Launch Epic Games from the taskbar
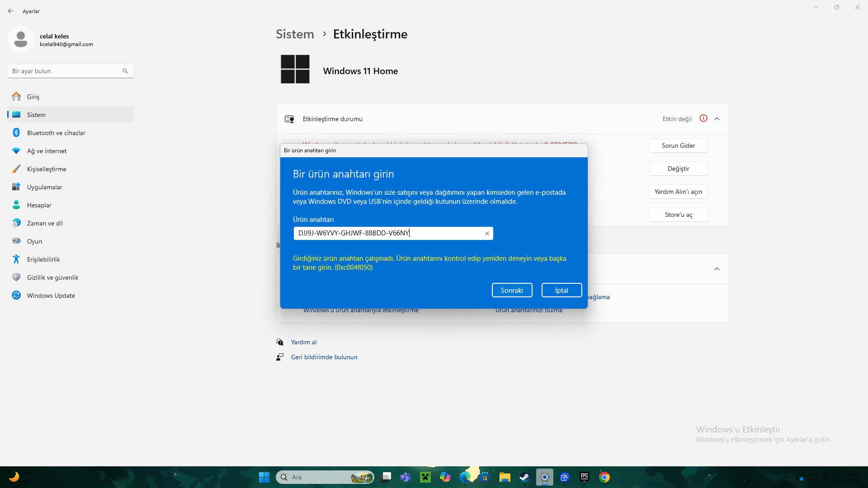This screenshot has height=488, width=868. click(x=585, y=477)
